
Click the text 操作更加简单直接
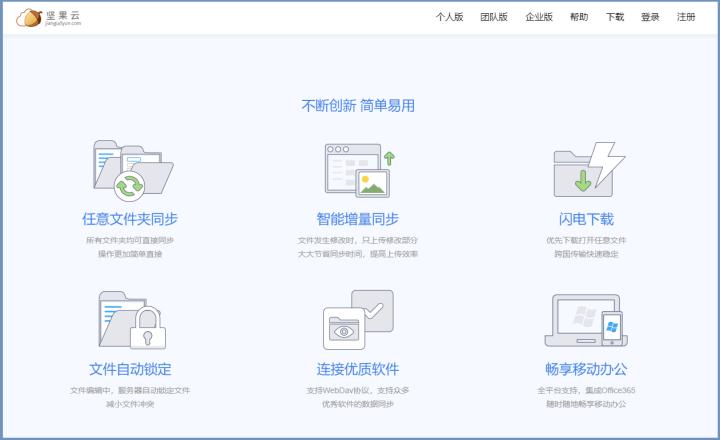click(x=130, y=254)
